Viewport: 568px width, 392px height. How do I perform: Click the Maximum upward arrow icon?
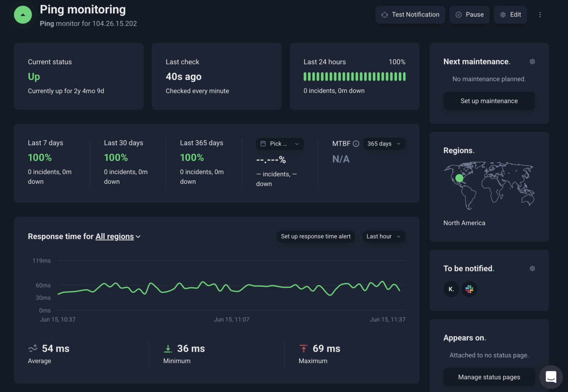304,348
